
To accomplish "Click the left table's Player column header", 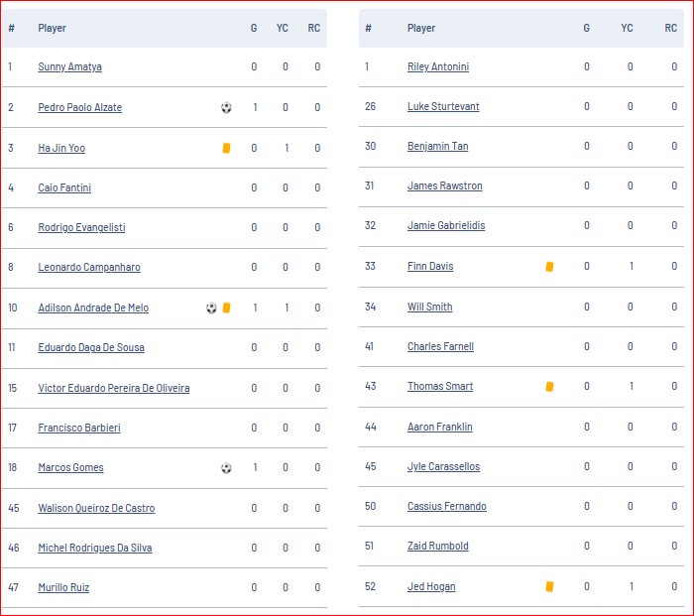I will pos(53,28).
